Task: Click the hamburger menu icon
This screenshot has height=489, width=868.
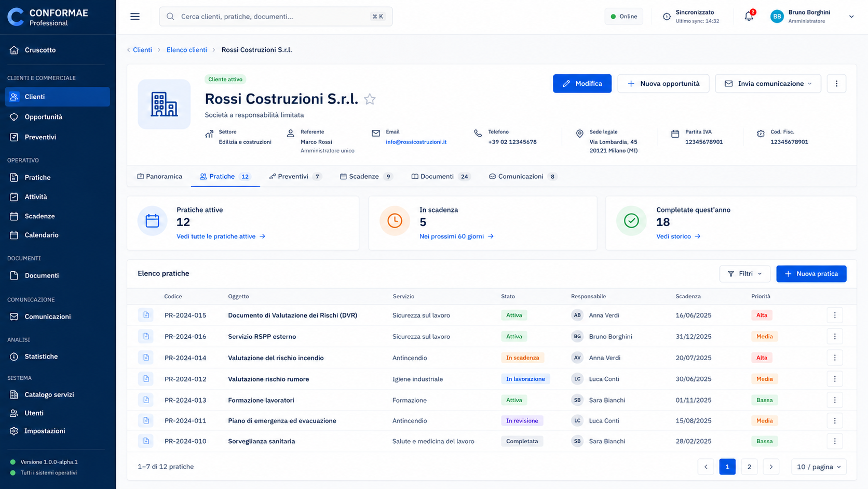Action: tap(135, 17)
